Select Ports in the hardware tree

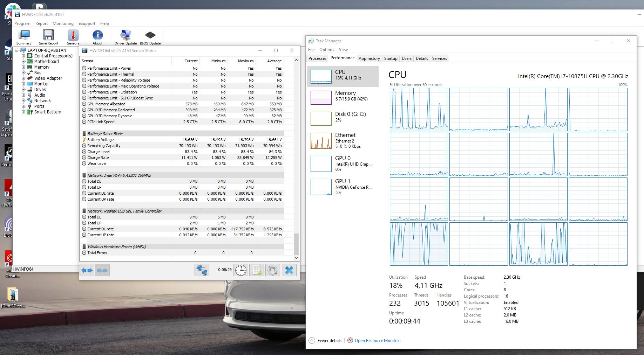coord(39,106)
